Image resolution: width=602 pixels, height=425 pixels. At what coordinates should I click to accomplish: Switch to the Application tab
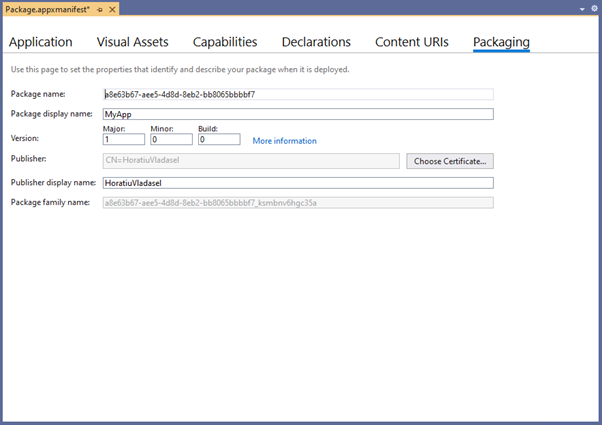pyautogui.click(x=41, y=42)
